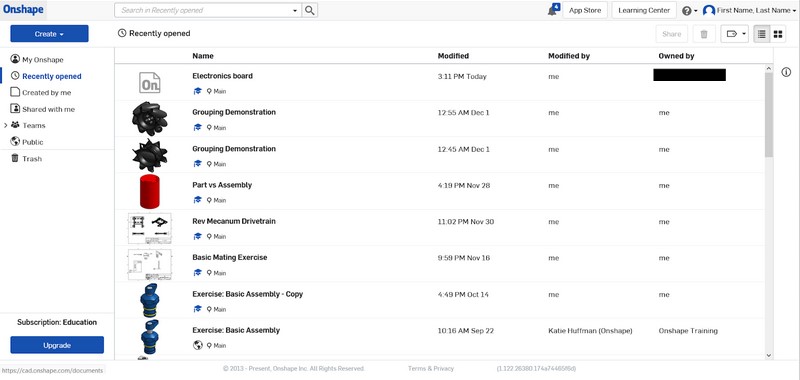Open Electronics board document name
This screenshot has height=380, width=800.
click(x=222, y=76)
